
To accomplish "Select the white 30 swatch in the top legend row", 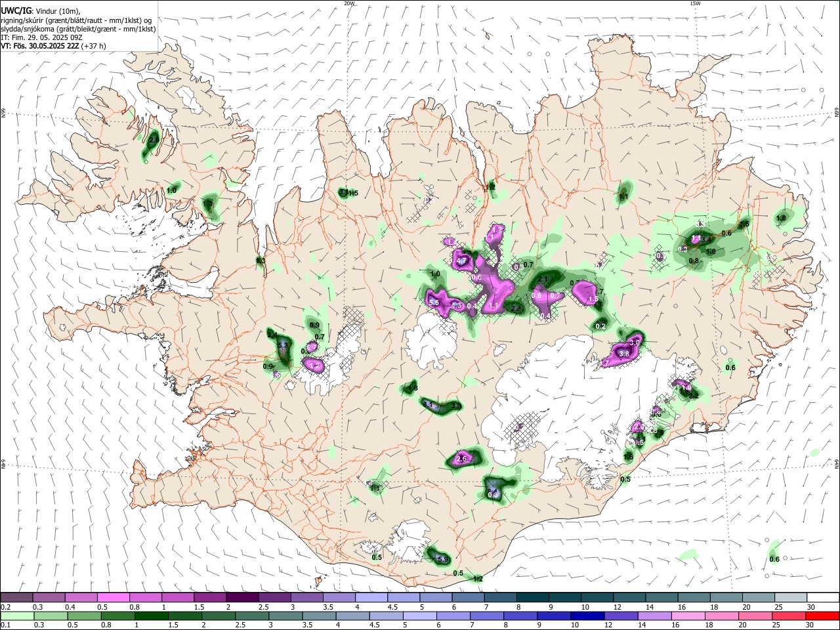I will click(x=824, y=597).
